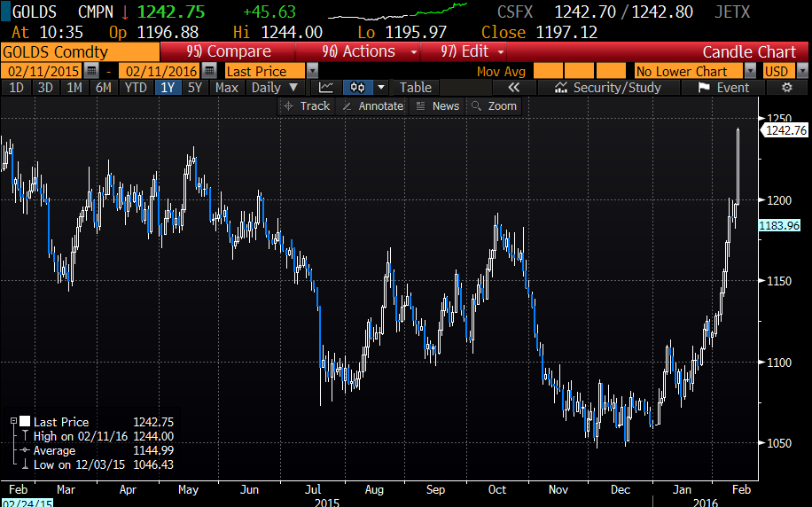The width and height of the screenshot is (812, 507).
Task: Open the end date calendar picker
Action: point(209,70)
